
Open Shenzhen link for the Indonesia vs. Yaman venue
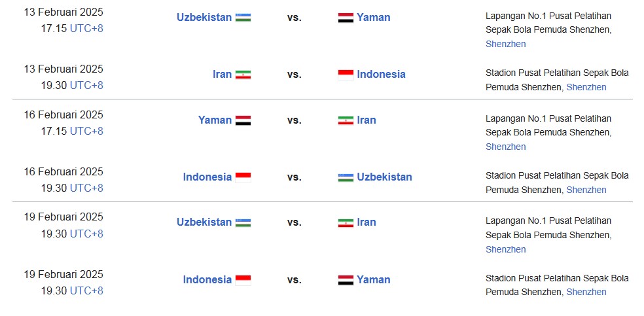586,292
